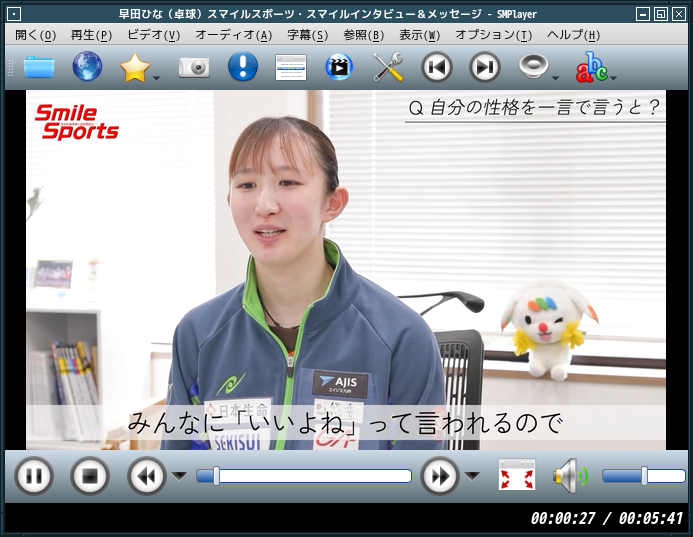Expand the rewind options dropdown arrow
This screenshot has width=693, height=537.
[179, 476]
